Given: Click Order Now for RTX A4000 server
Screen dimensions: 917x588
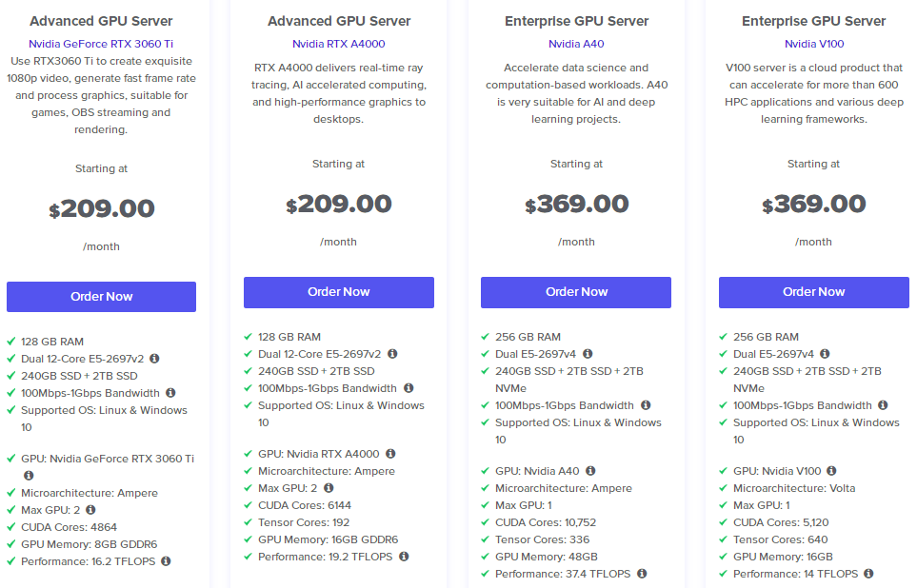Looking at the screenshot, I should pos(338,292).
